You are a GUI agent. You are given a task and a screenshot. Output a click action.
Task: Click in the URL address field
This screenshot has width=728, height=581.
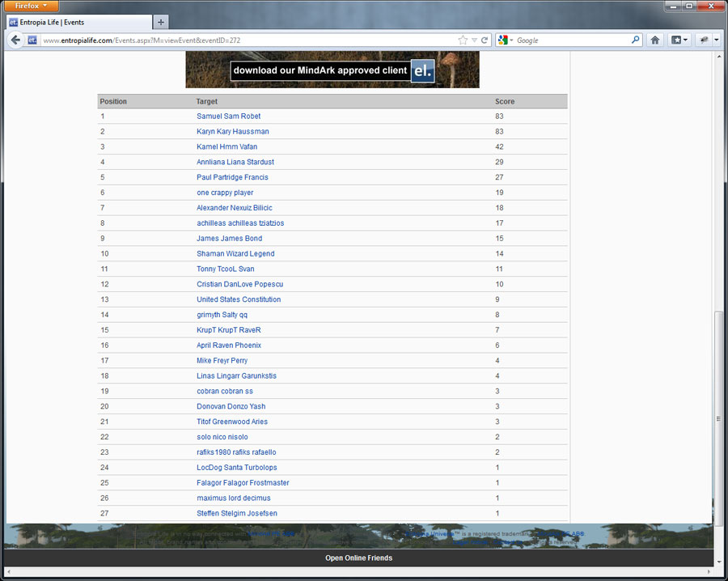tap(248, 40)
